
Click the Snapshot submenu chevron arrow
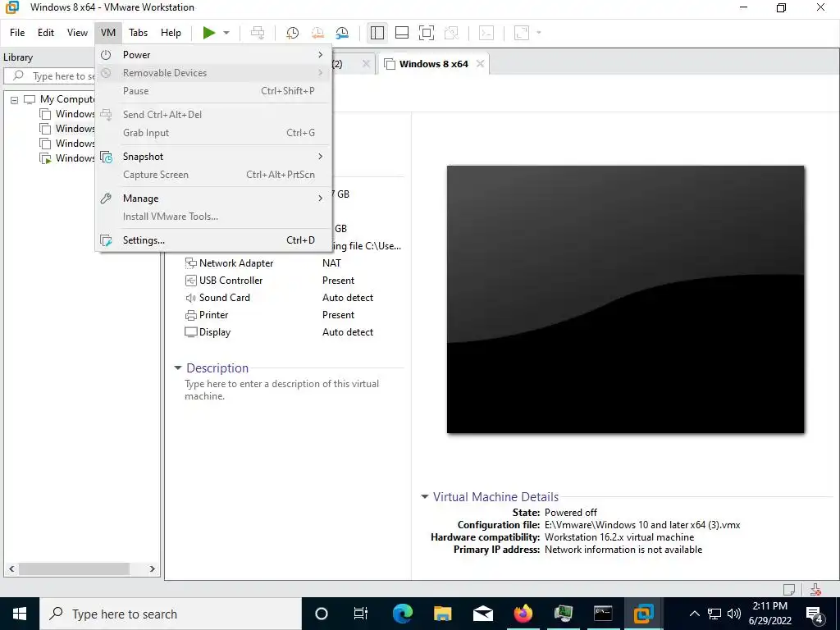[321, 157]
